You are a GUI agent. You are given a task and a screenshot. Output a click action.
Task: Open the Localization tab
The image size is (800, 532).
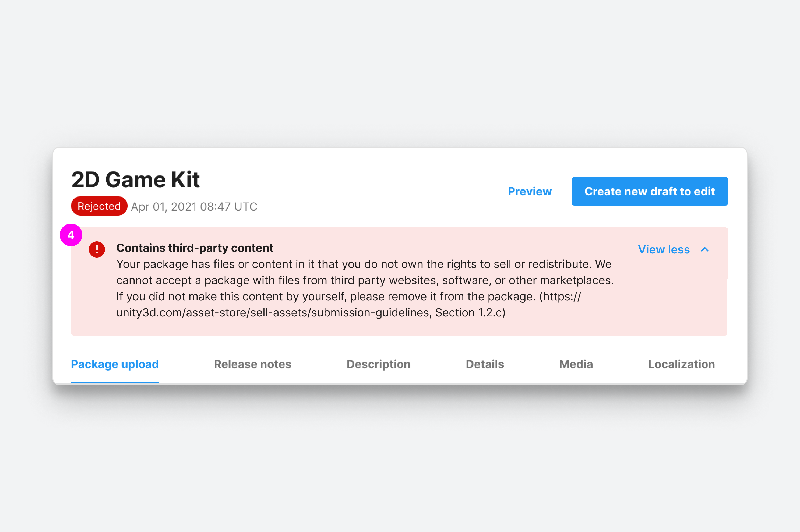tap(681, 364)
